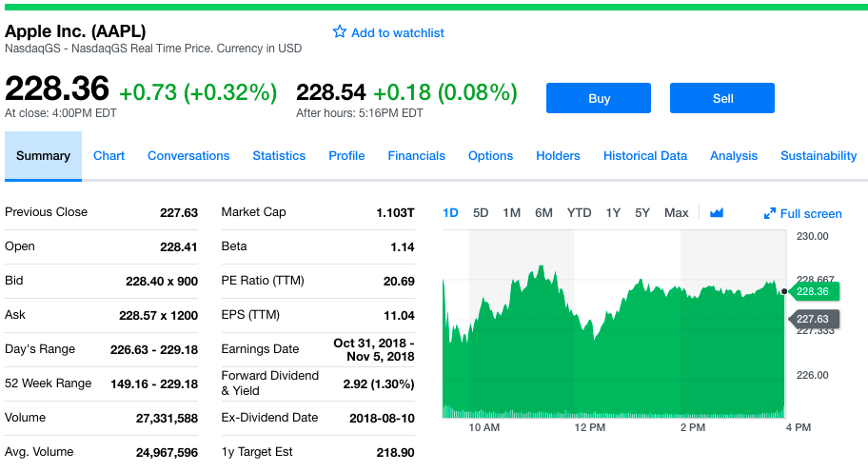Viewport: 868px width, 472px height.
Task: Select the Summary tab
Action: [43, 156]
